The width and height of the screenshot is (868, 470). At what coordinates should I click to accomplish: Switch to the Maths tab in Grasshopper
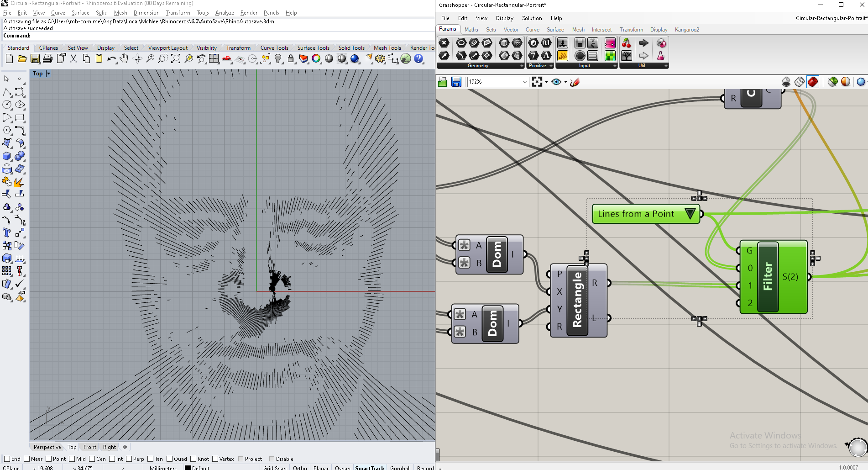[471, 30]
